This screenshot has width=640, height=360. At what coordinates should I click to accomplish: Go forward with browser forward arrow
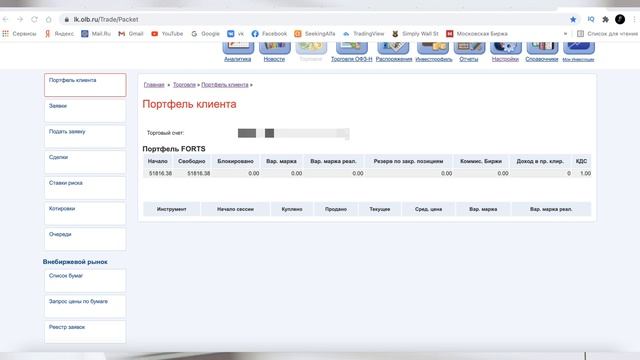click(20, 19)
